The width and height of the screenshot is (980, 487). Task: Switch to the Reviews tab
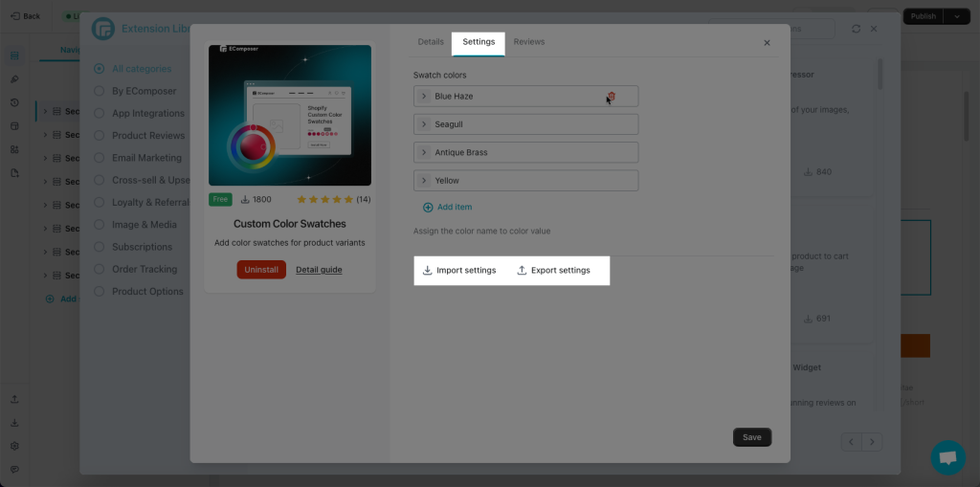[x=528, y=42]
